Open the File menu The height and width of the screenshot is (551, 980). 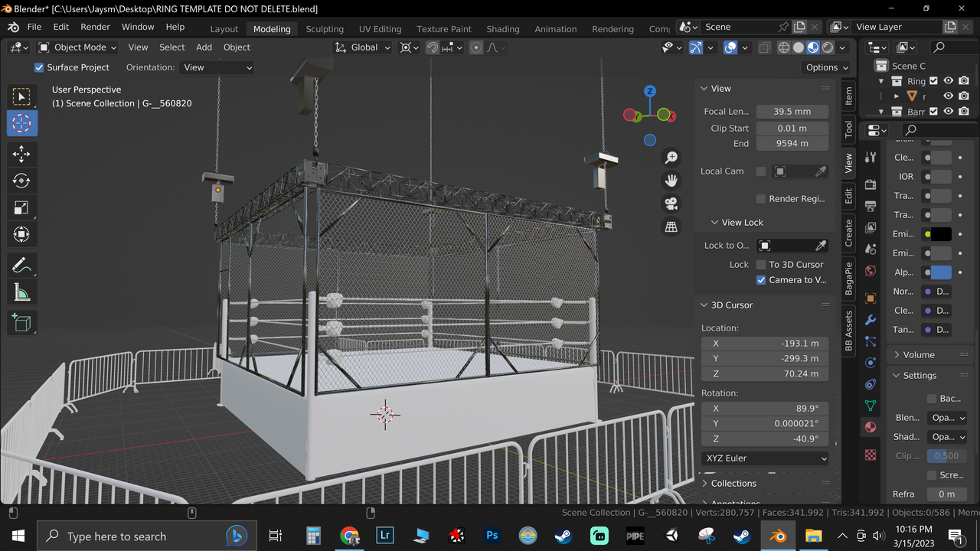click(x=34, y=27)
